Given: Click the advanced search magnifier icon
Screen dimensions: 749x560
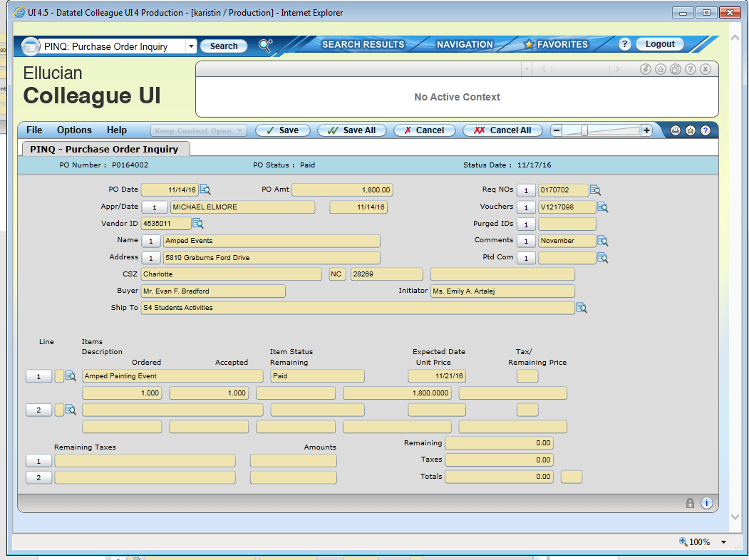Looking at the screenshot, I should coord(265,46).
